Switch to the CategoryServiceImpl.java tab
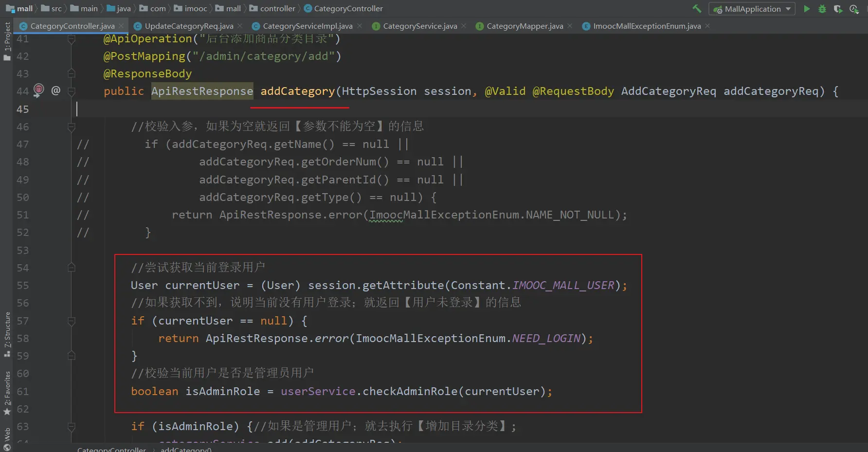The height and width of the screenshot is (452, 868). pos(307,26)
